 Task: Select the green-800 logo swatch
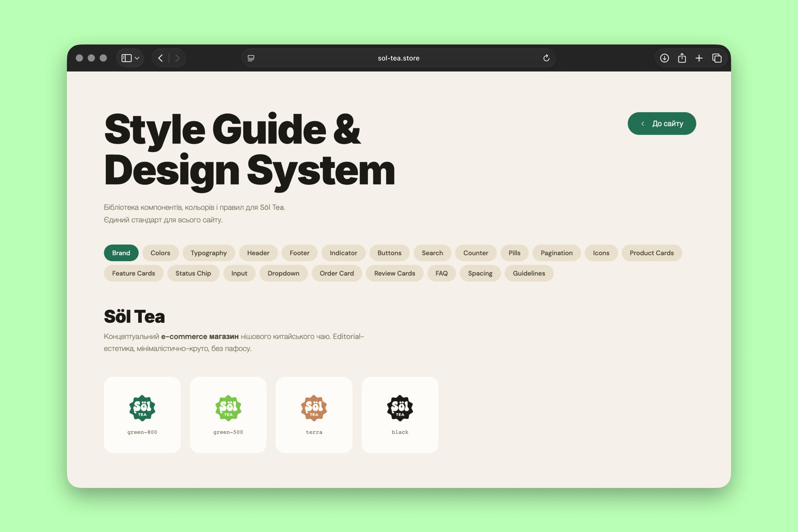coord(142,415)
